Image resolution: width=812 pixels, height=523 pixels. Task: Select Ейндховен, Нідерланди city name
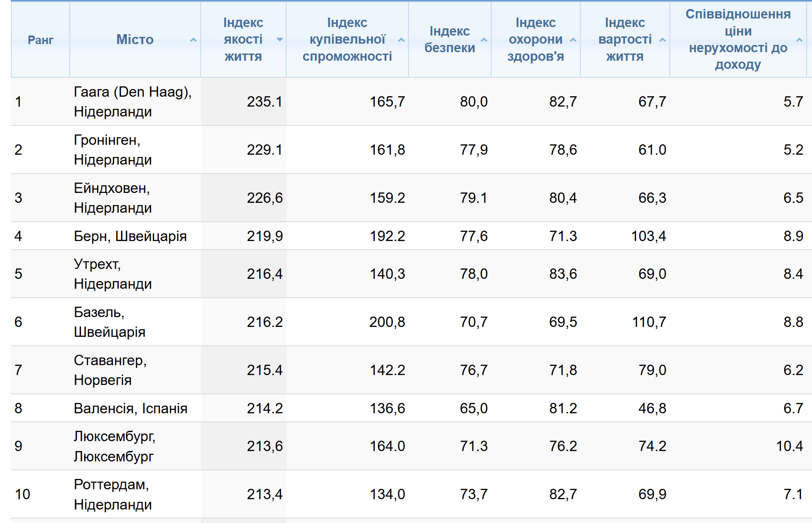click(x=112, y=198)
